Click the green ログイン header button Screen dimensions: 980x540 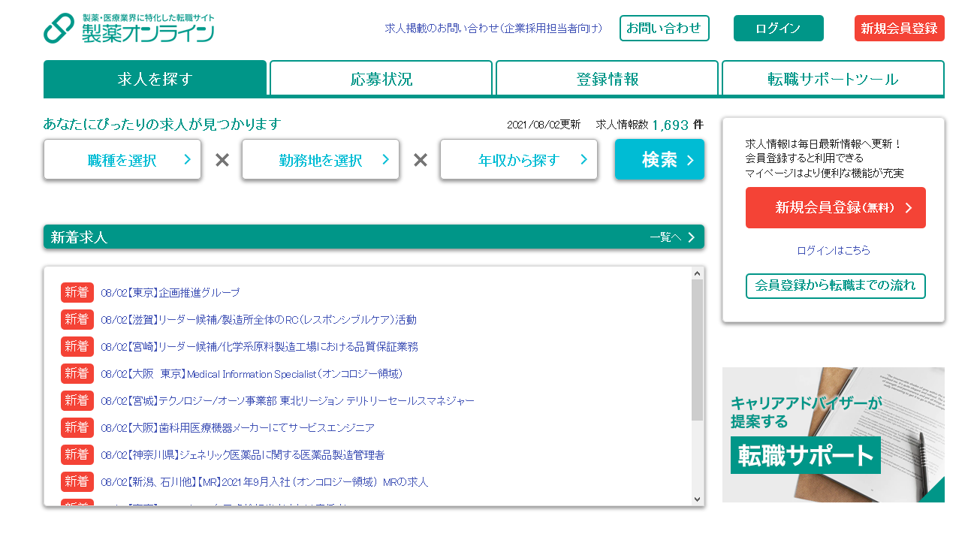coord(778,28)
